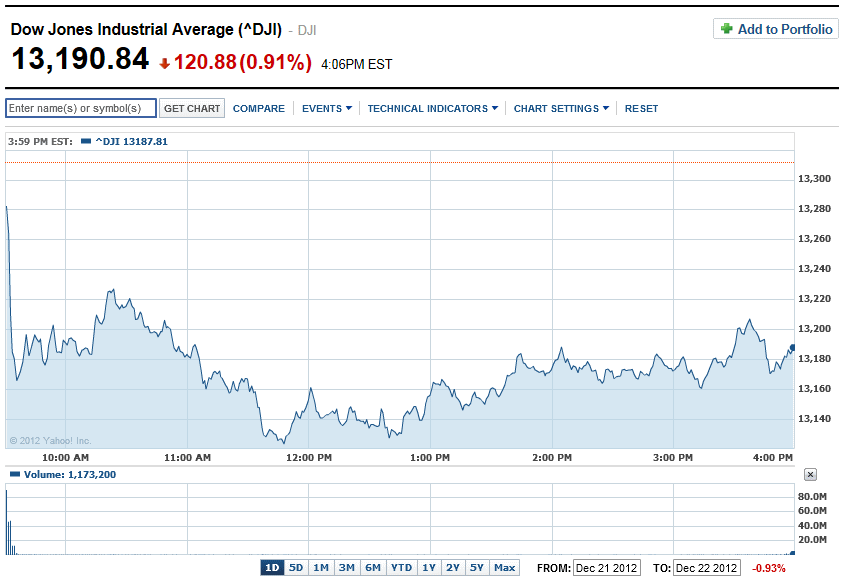The width and height of the screenshot is (848, 578).
Task: Click the GET CHART button
Action: [x=192, y=108]
